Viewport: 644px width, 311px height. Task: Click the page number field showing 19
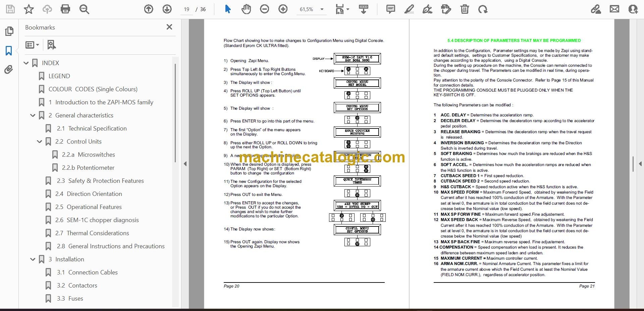186,9
